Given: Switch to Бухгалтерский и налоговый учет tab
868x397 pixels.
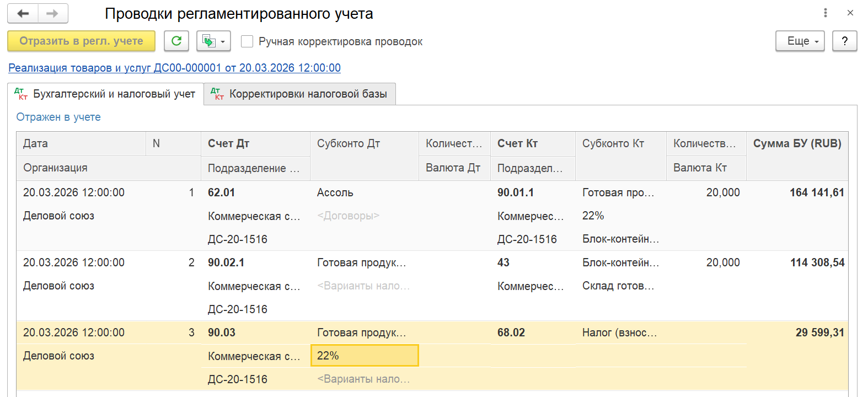Looking at the screenshot, I should point(105,94).
